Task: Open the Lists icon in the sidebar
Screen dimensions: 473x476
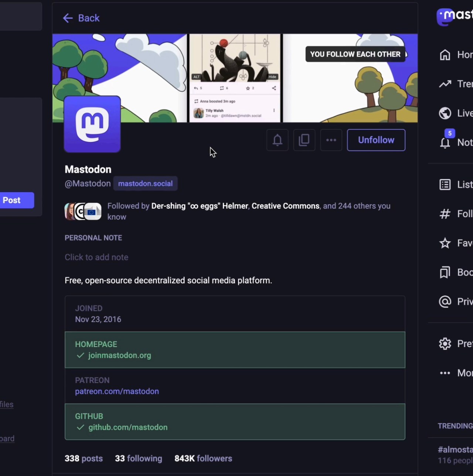Action: pos(445,185)
